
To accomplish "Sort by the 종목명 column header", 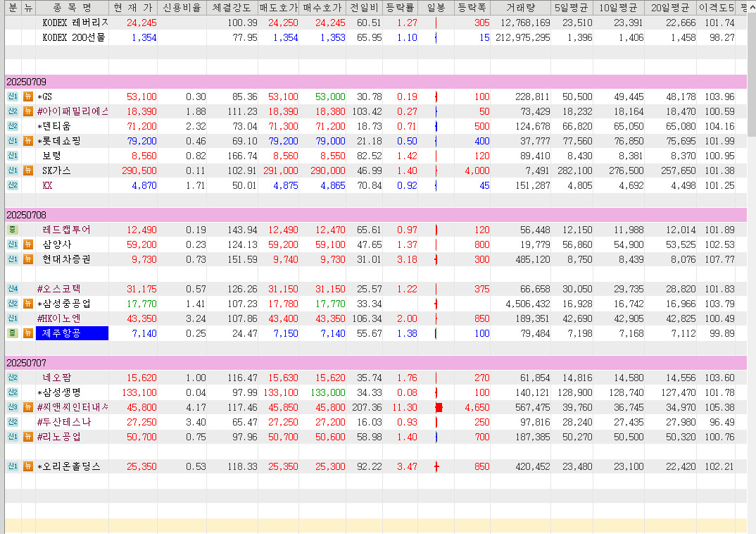I will click(x=73, y=7).
